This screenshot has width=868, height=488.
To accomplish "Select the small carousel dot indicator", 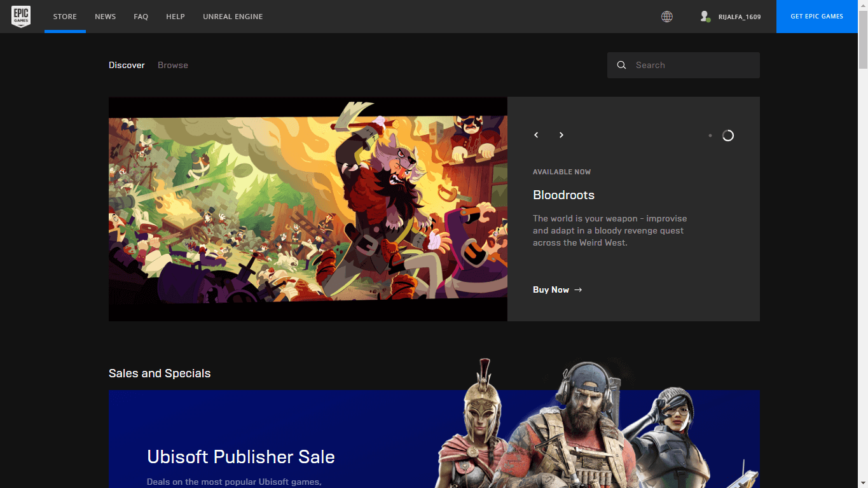I will pyautogui.click(x=710, y=136).
